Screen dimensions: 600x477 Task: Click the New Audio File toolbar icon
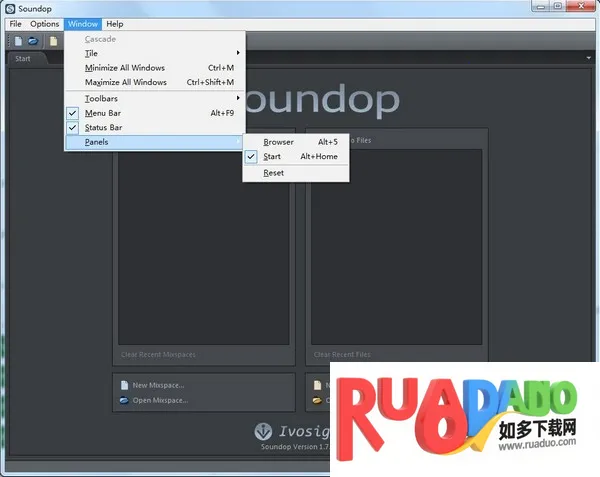coord(54,41)
